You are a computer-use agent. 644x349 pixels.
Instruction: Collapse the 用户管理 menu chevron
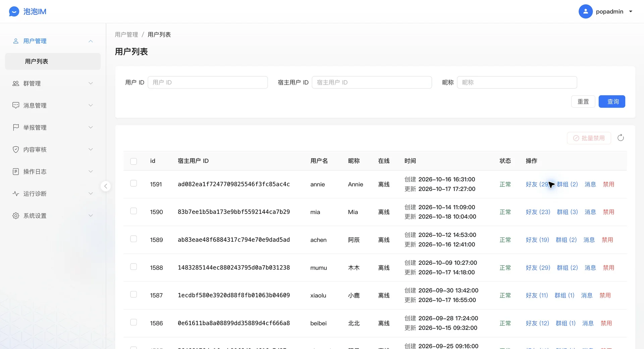91,41
